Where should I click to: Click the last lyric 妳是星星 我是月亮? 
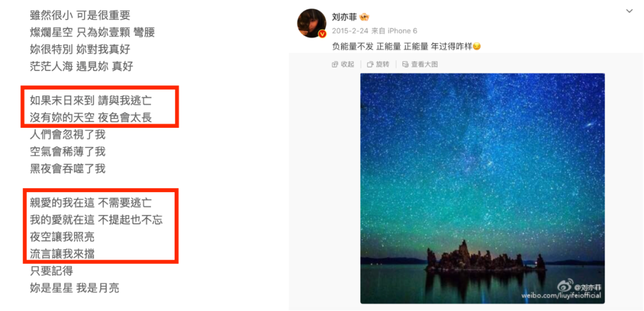[x=75, y=288]
